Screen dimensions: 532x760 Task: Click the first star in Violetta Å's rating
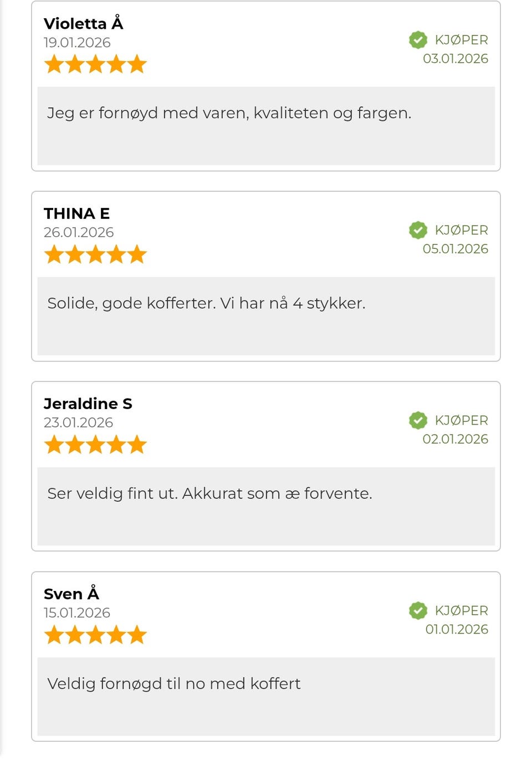point(54,64)
